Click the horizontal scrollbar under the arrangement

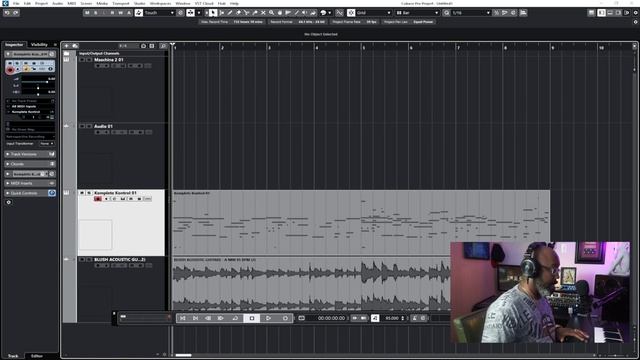(x=183, y=355)
